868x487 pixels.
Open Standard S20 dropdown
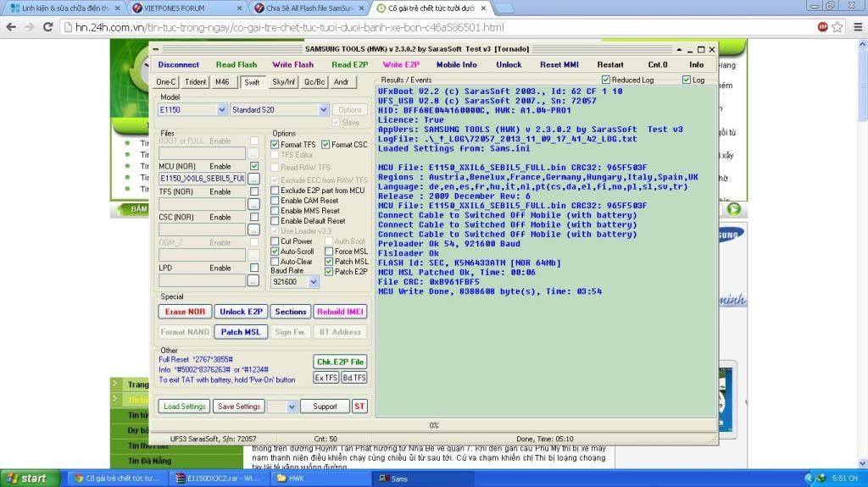[323, 109]
